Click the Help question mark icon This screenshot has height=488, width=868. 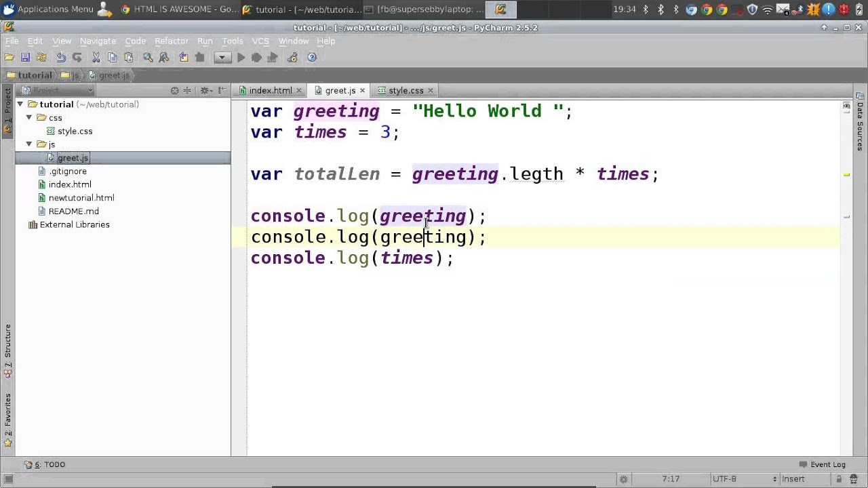pyautogui.click(x=312, y=58)
